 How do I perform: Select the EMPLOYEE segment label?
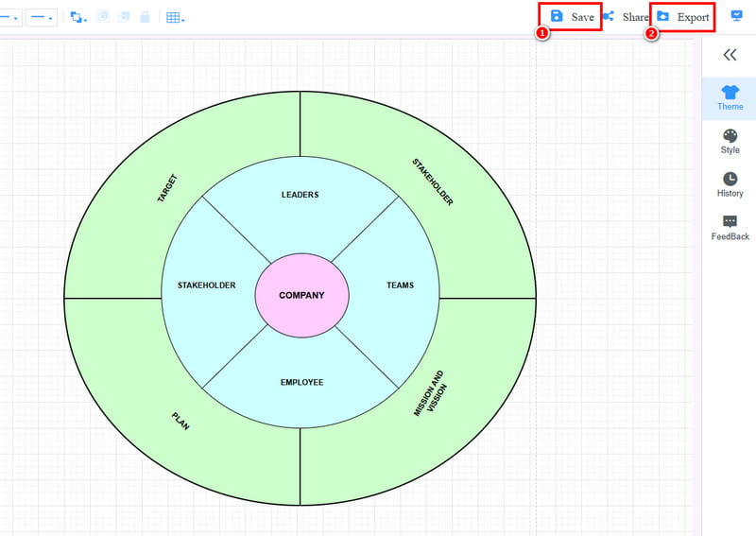coord(301,383)
